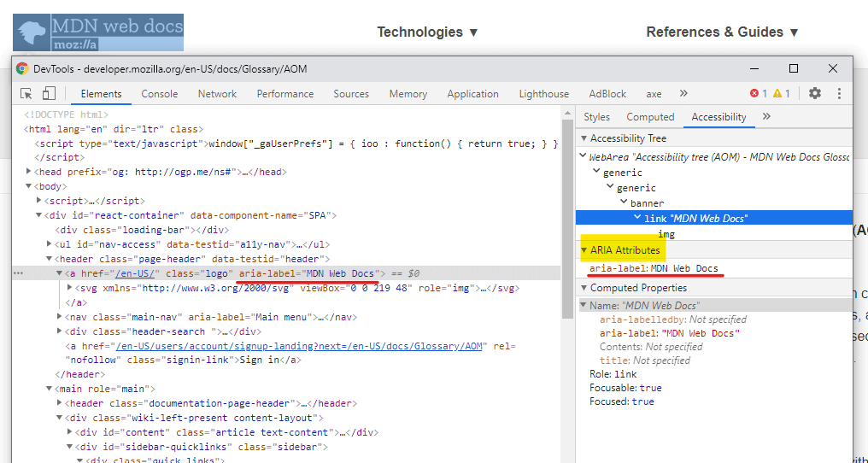Select the link "MDN Web Docs" tree node
The width and height of the screenshot is (868, 463).
tap(714, 218)
